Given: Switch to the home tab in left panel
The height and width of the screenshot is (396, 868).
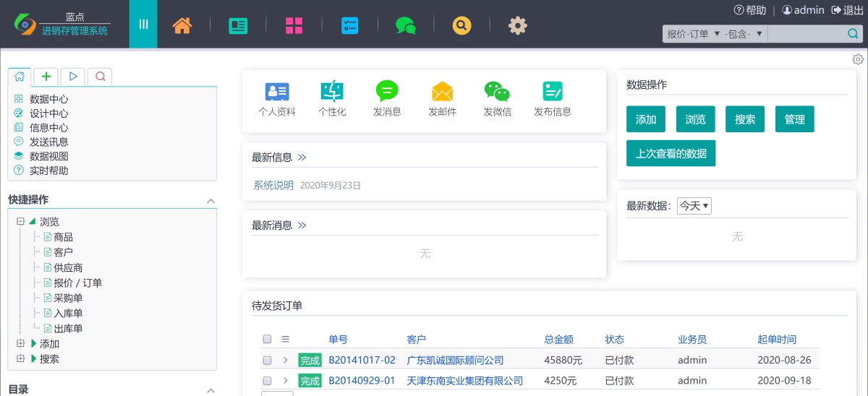Looking at the screenshot, I should click(20, 76).
